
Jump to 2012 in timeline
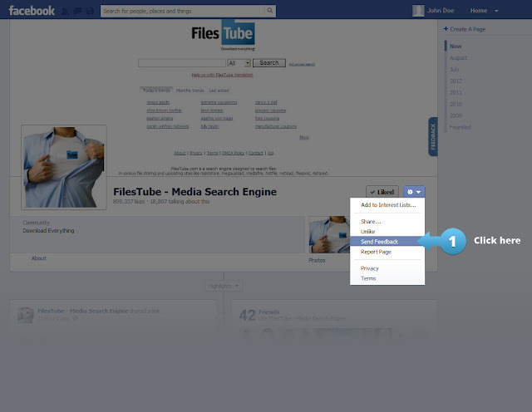pyautogui.click(x=456, y=81)
